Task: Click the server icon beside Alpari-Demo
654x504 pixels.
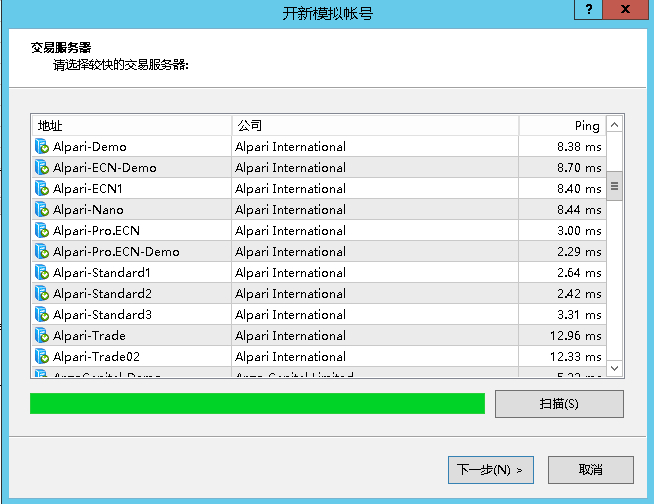Action: 42,146
